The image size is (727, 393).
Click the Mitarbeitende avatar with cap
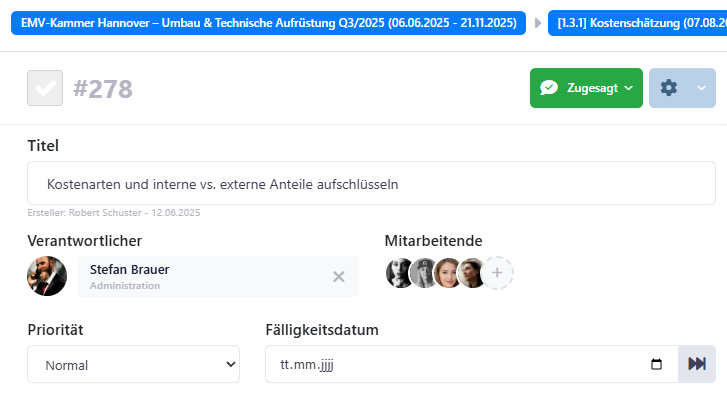coord(423,273)
